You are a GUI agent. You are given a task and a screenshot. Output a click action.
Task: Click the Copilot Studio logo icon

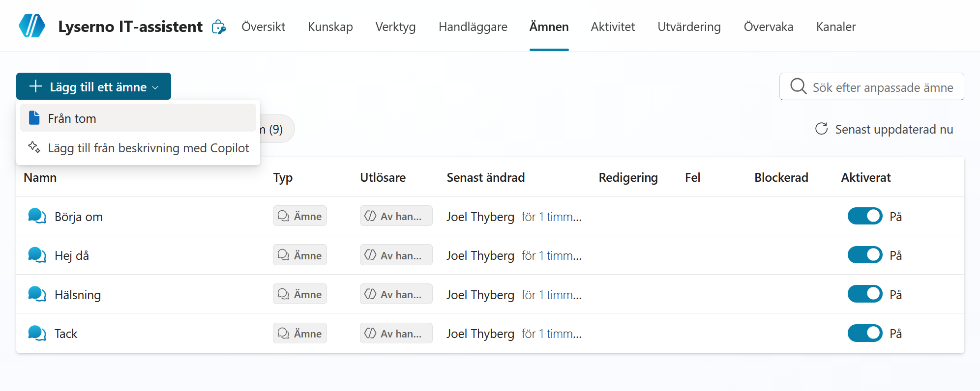[x=32, y=26]
